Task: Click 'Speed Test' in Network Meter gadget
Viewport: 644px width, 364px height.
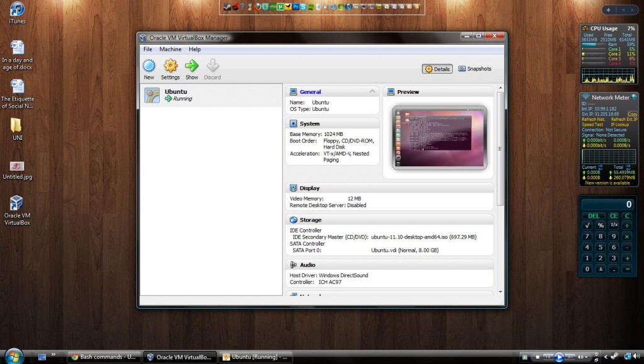Action: (x=592, y=124)
